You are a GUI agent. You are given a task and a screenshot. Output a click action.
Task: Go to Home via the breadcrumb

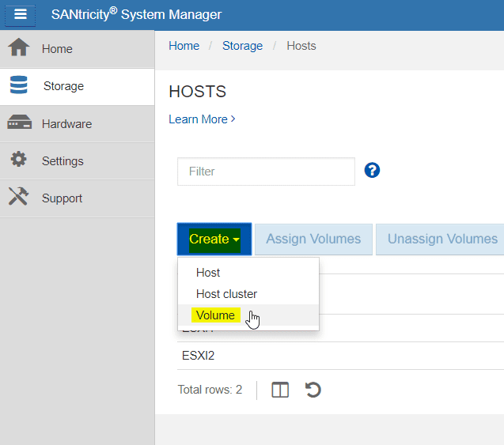184,46
